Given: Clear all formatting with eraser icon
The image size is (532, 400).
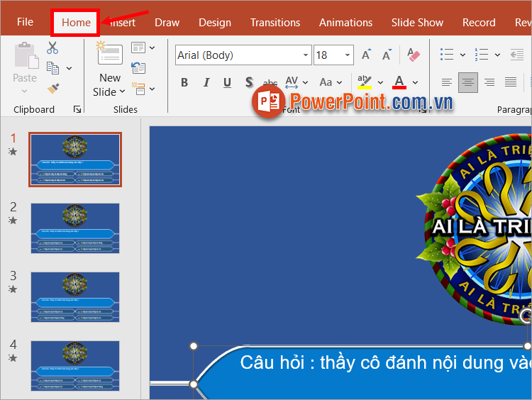Looking at the screenshot, I should pos(414,55).
